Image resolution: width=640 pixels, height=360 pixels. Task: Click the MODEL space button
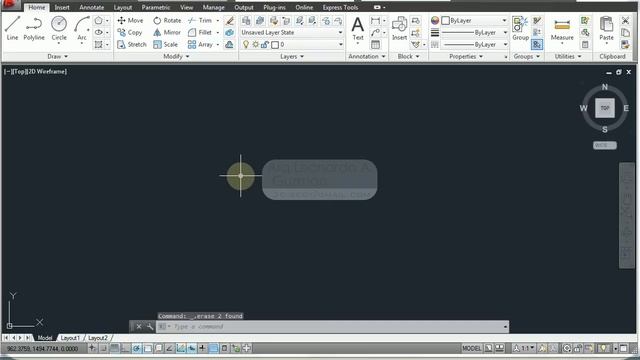pyautogui.click(x=471, y=348)
